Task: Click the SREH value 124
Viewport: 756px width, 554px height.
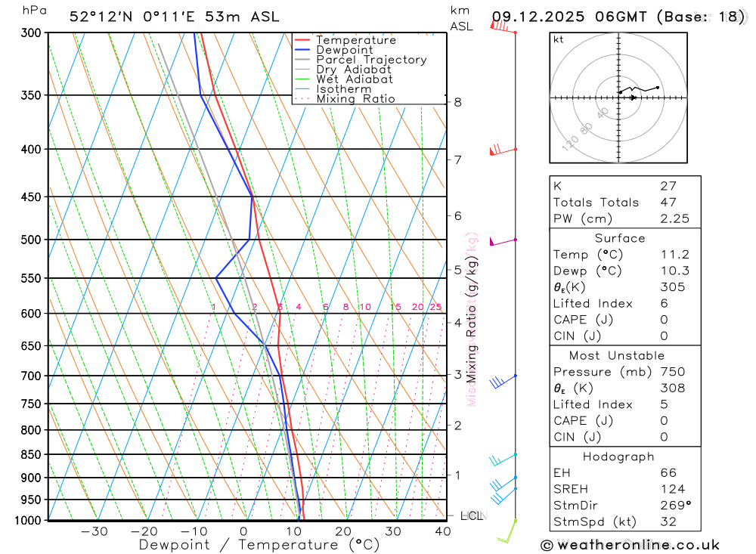Action: (673, 490)
